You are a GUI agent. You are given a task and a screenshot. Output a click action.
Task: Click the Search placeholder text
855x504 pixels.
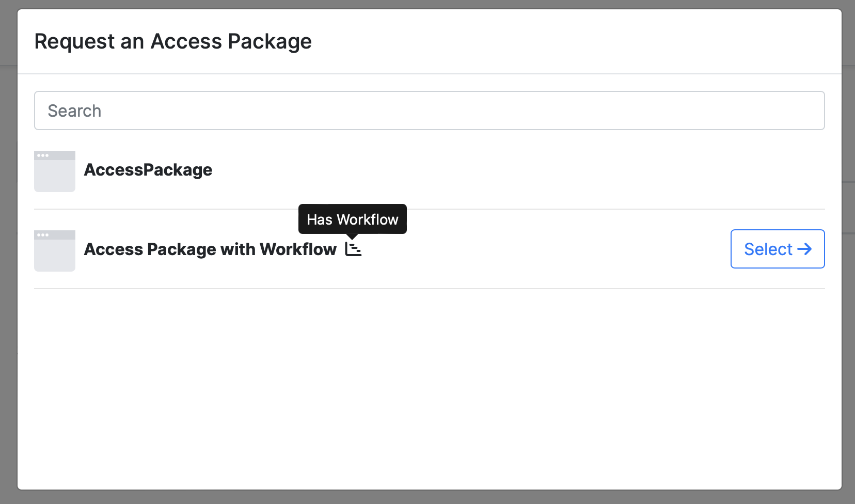click(x=74, y=111)
